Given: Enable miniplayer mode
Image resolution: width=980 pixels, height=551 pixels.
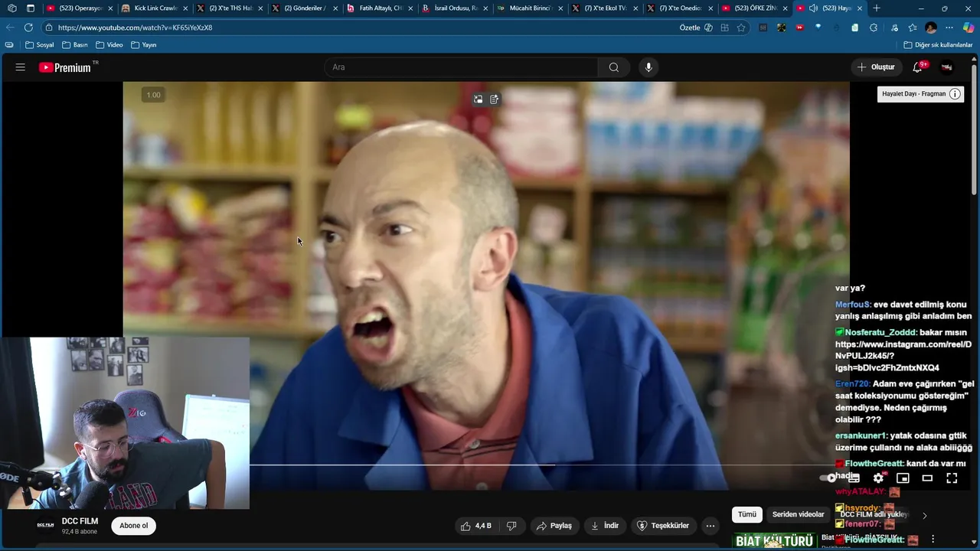Looking at the screenshot, I should point(903,478).
